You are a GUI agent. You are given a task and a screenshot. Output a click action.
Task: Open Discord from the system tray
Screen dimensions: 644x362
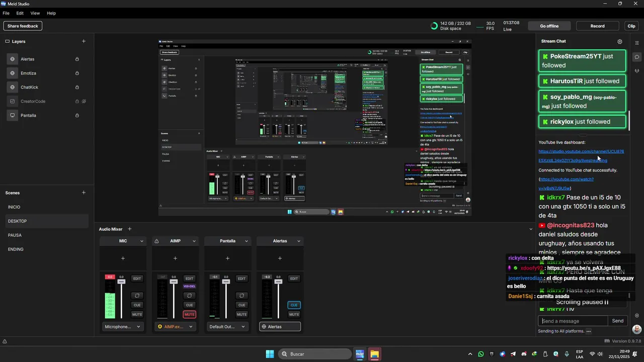tap(524, 354)
